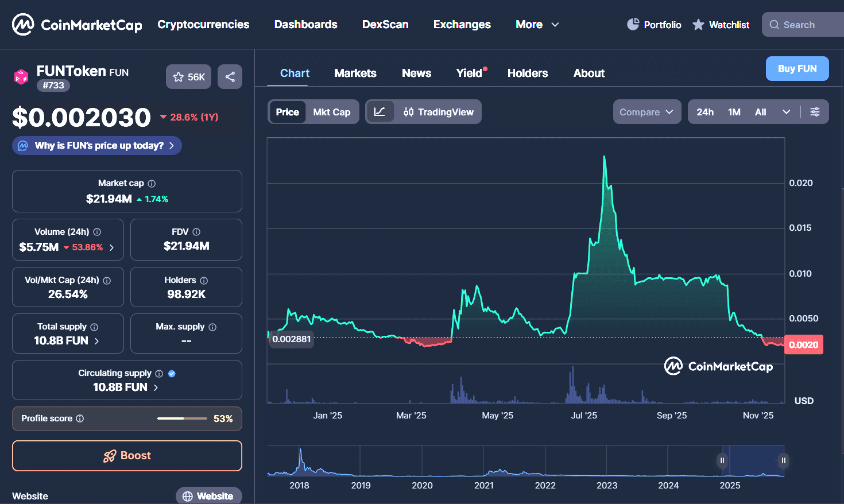Click the Buy FUN button
Screen dimensions: 844x504
coord(797,69)
